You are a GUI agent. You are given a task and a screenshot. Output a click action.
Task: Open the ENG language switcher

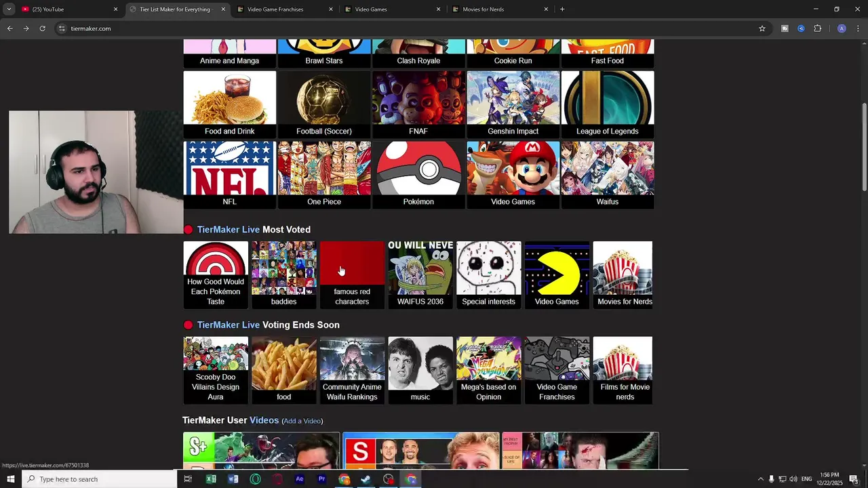pyautogui.click(x=806, y=479)
